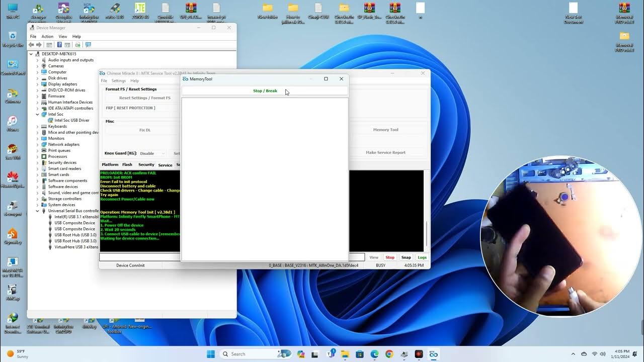The image size is (644, 362).
Task: Open Google Chrome from taskbar
Action: pos(389,354)
